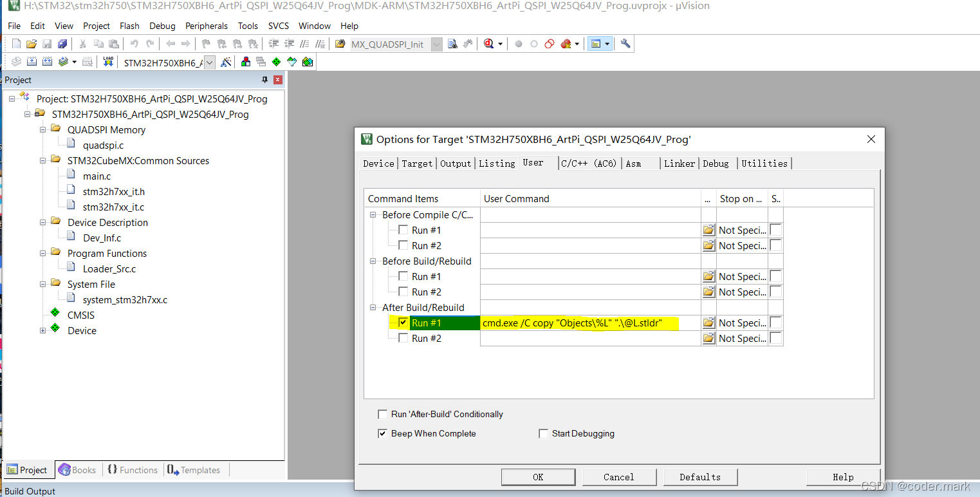The image size is (980, 497).
Task: Click the Rebuild all target files icon
Action: 47,62
